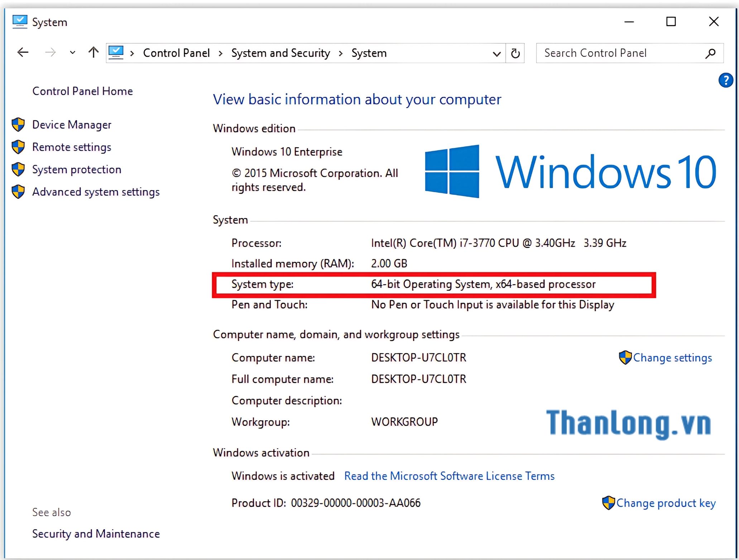Click Change settings link

pos(672,358)
